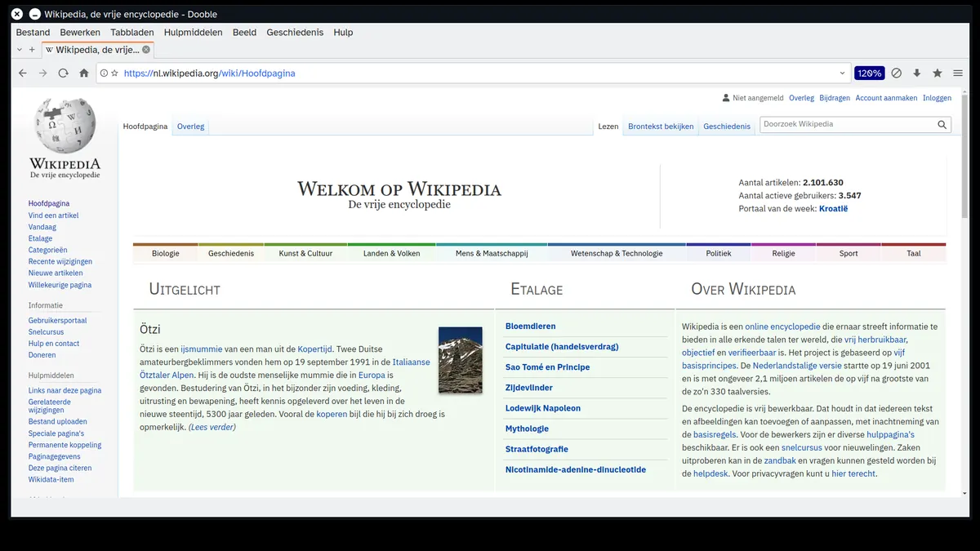The height and width of the screenshot is (551, 980).
Task: Open the hamburger menu icon
Action: (x=958, y=73)
